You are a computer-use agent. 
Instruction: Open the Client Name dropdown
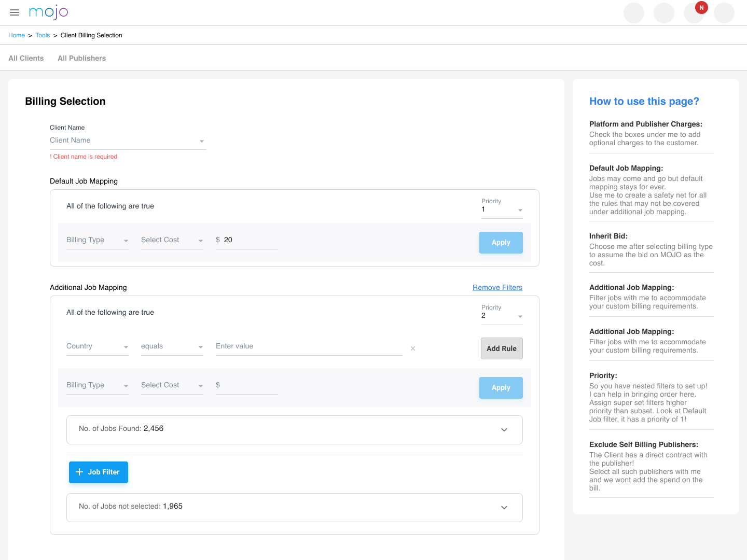[x=128, y=141]
